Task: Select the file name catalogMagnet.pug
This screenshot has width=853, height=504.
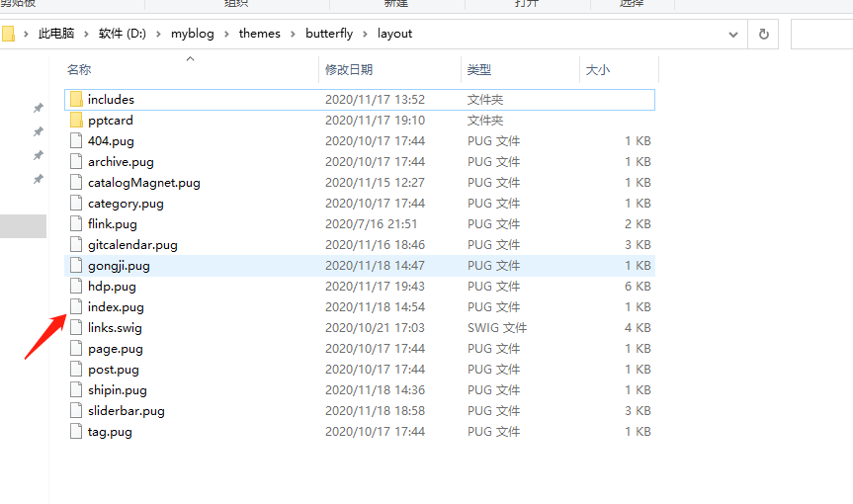Action: click(144, 183)
